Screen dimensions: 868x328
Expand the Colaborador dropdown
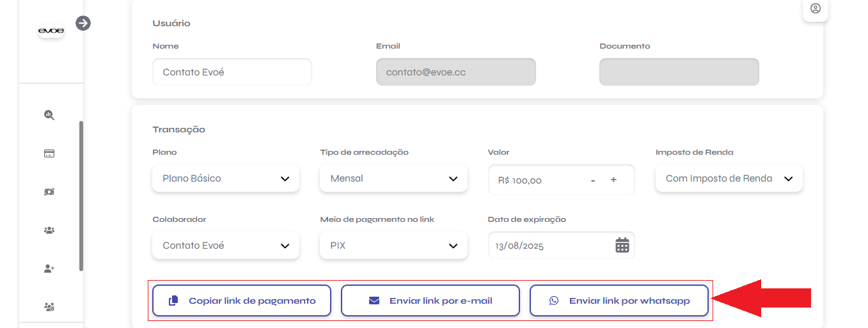(x=226, y=246)
